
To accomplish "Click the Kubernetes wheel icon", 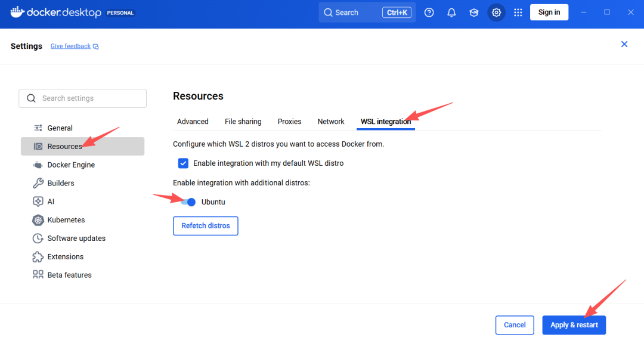I will click(38, 220).
